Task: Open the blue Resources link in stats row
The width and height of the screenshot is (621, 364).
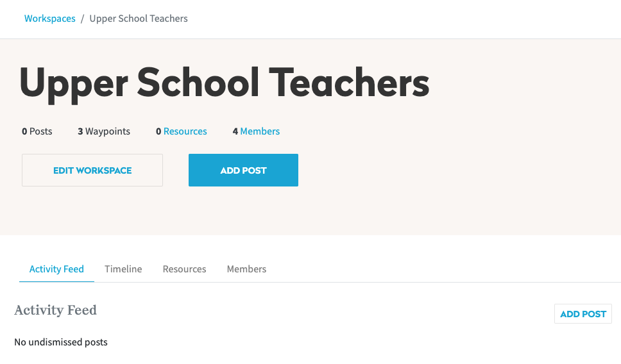Action: [185, 131]
